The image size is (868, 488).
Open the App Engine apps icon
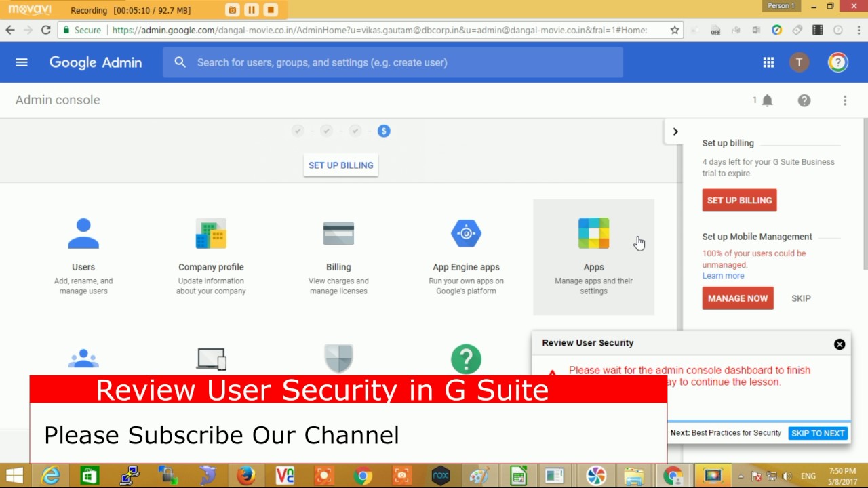466,234
